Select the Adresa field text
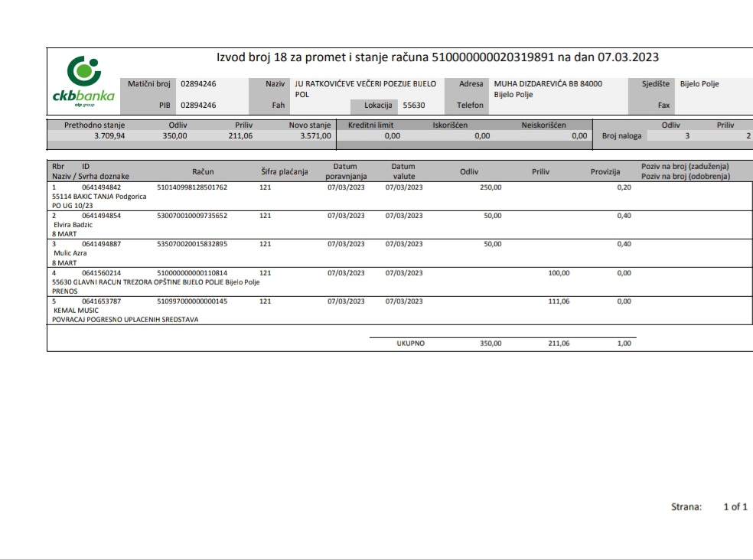The image size is (753, 560). click(x=548, y=89)
